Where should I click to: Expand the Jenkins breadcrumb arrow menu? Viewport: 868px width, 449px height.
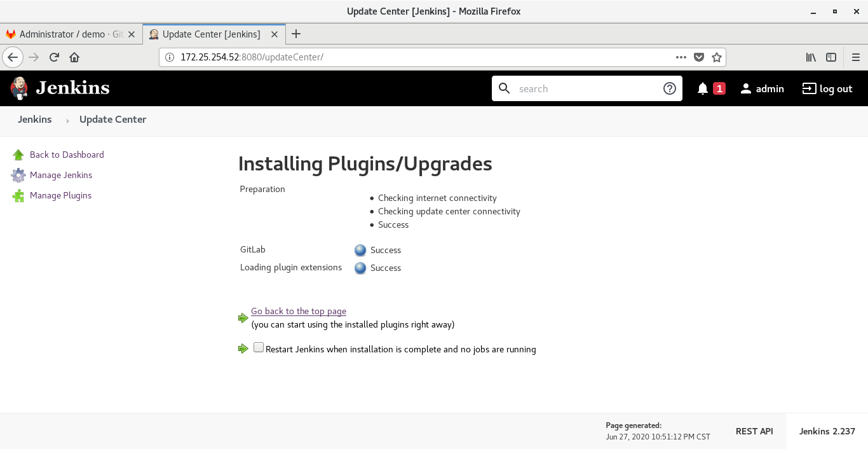point(67,120)
